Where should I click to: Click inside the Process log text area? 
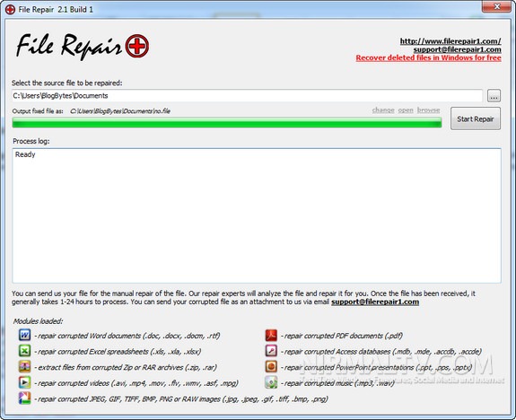coord(257,215)
